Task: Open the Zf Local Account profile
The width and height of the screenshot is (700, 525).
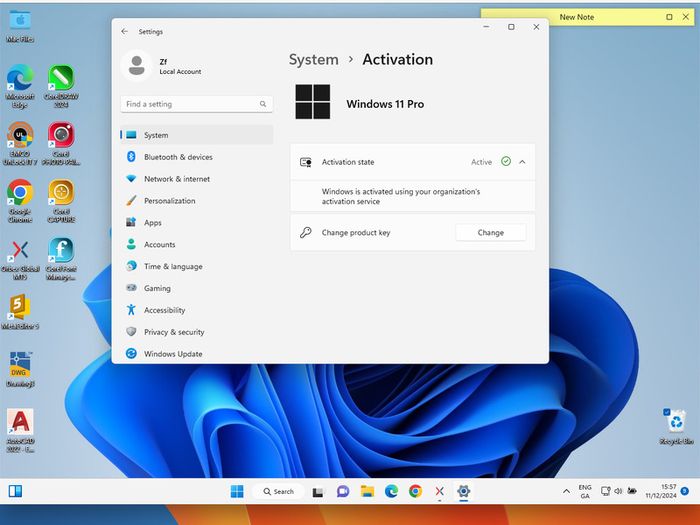Action: click(x=162, y=66)
